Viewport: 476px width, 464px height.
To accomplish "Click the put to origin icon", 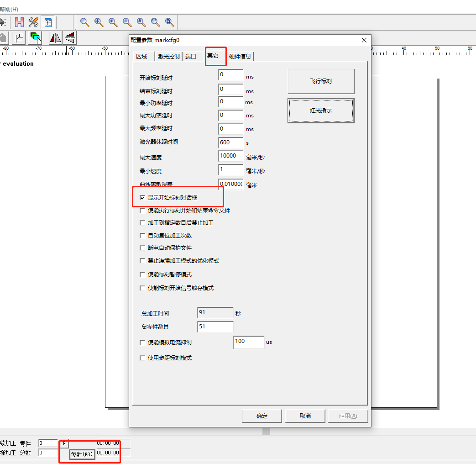I will point(19,38).
